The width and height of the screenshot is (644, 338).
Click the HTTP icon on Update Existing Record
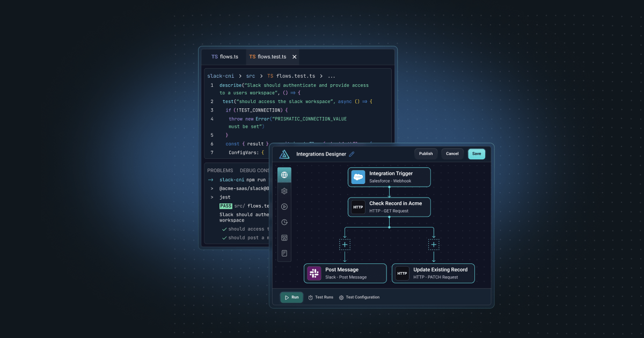[x=402, y=273]
